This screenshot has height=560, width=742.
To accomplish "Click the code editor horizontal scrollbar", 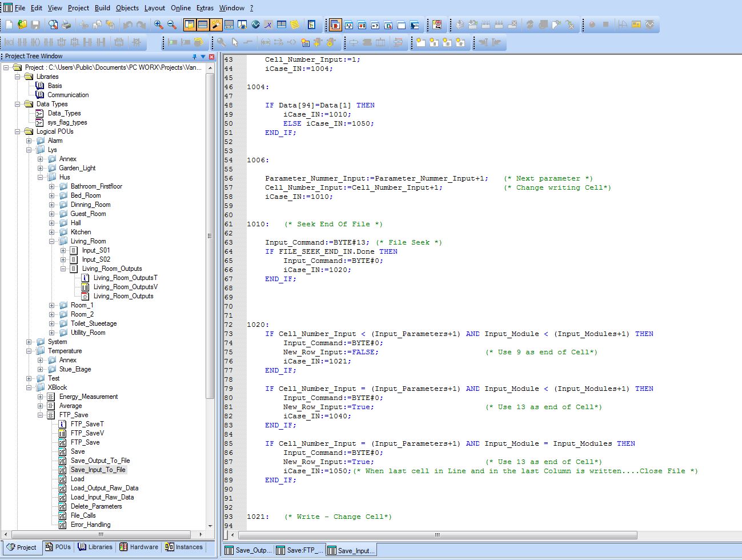I will (437, 535).
